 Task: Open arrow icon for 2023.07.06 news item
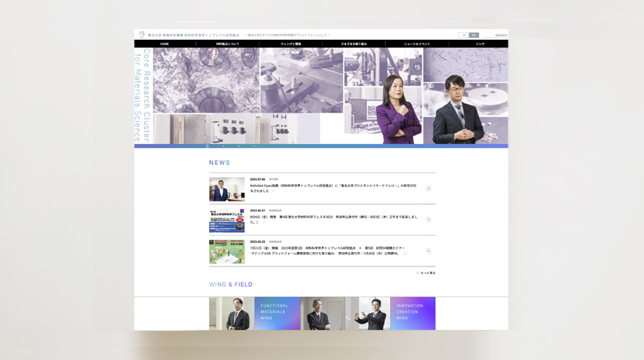[x=428, y=188]
